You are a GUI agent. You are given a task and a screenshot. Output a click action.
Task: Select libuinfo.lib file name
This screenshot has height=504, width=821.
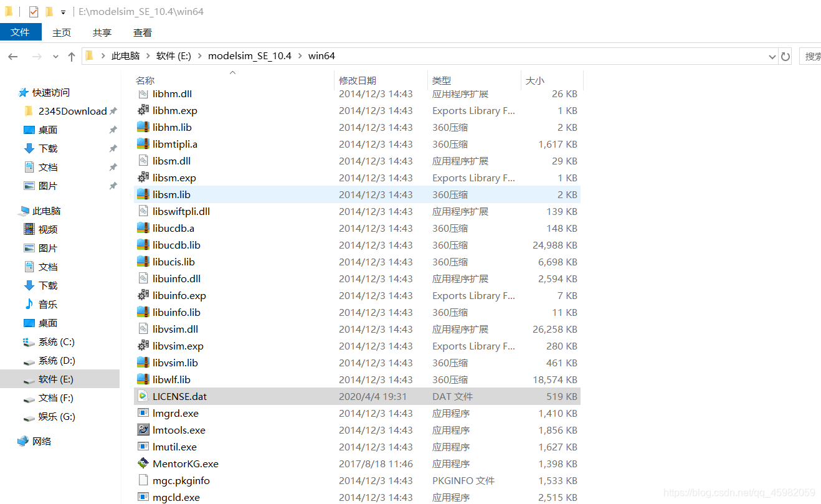[176, 312]
